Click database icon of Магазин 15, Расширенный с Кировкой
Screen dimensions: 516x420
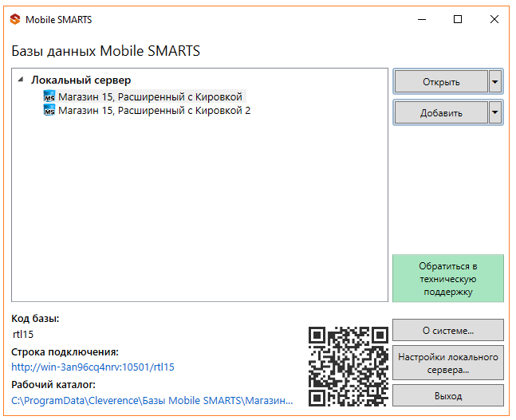[49, 96]
